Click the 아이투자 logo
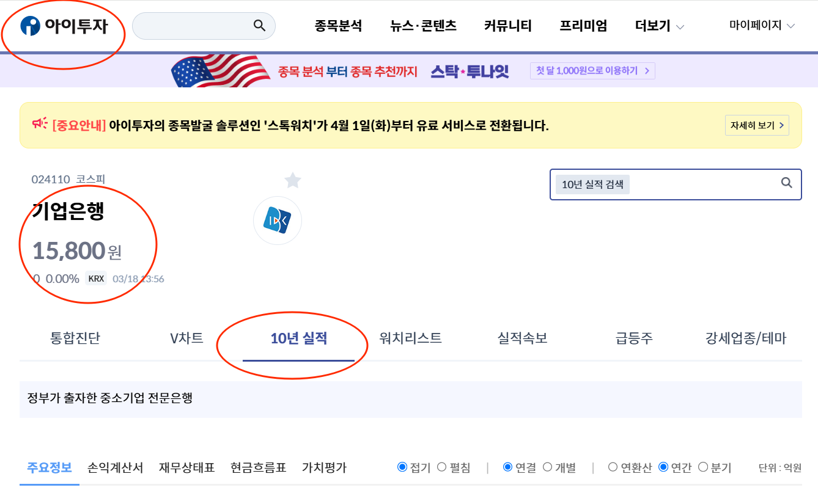The width and height of the screenshot is (818, 504). [64, 26]
